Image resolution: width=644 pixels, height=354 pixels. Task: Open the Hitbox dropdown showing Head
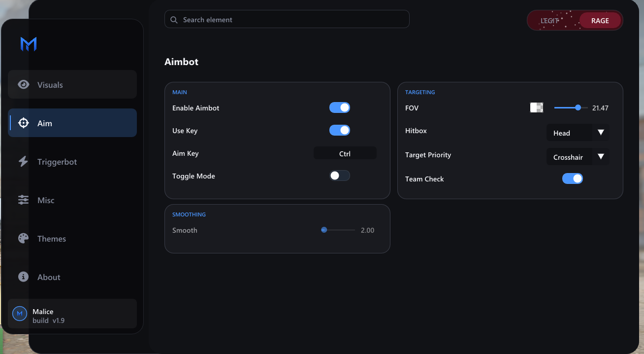(578, 133)
